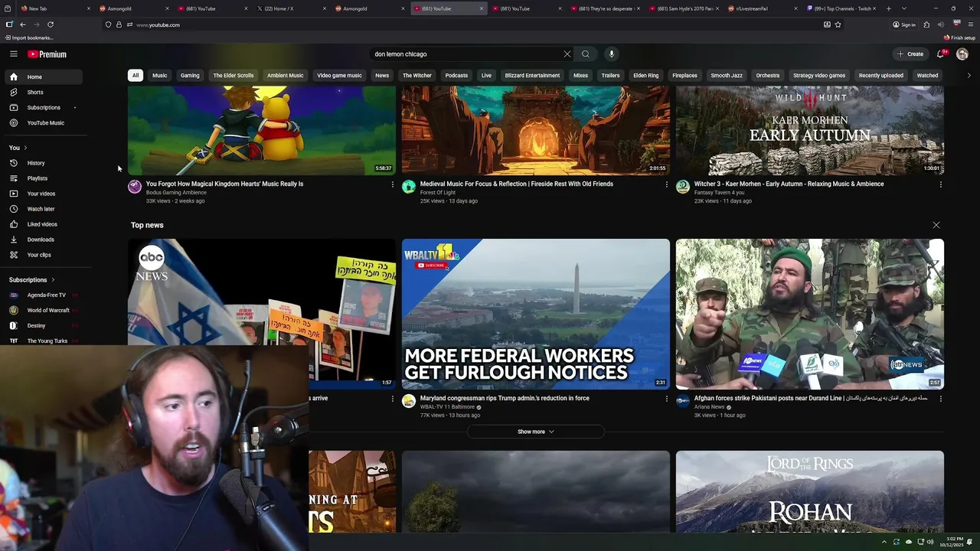Viewport: 980px width, 551px height.
Task: Open watch History
Action: [x=42, y=163]
